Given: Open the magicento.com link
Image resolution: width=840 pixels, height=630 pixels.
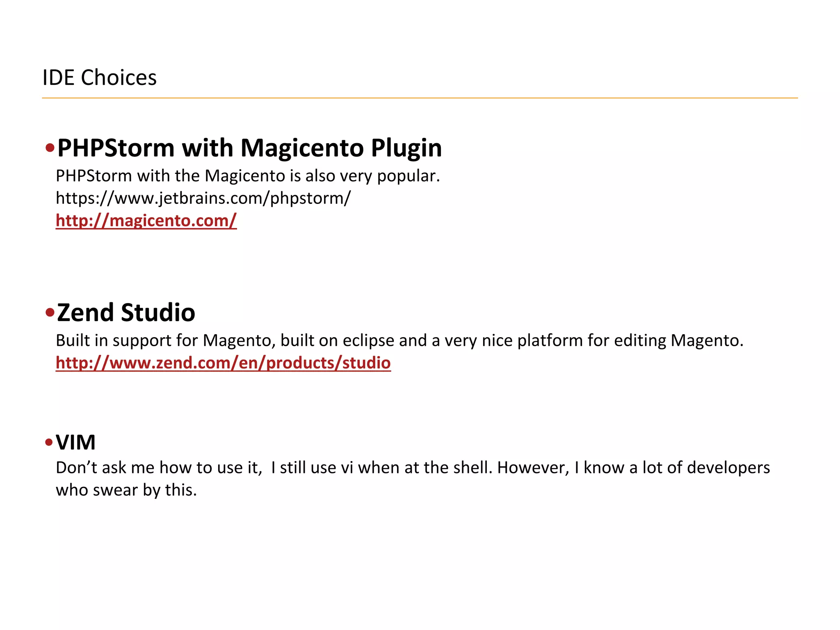Looking at the screenshot, I should (x=146, y=221).
